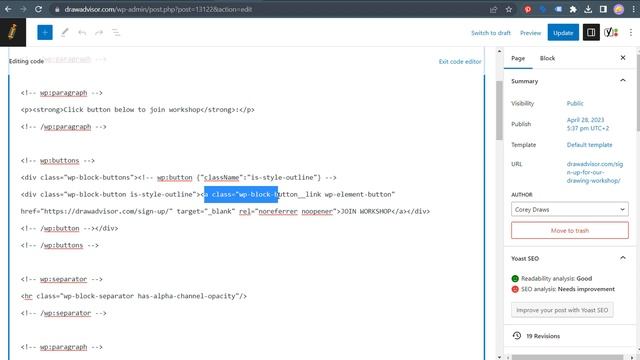This screenshot has width=640, height=360.
Task: Collapse the Summary section
Action: click(x=622, y=80)
